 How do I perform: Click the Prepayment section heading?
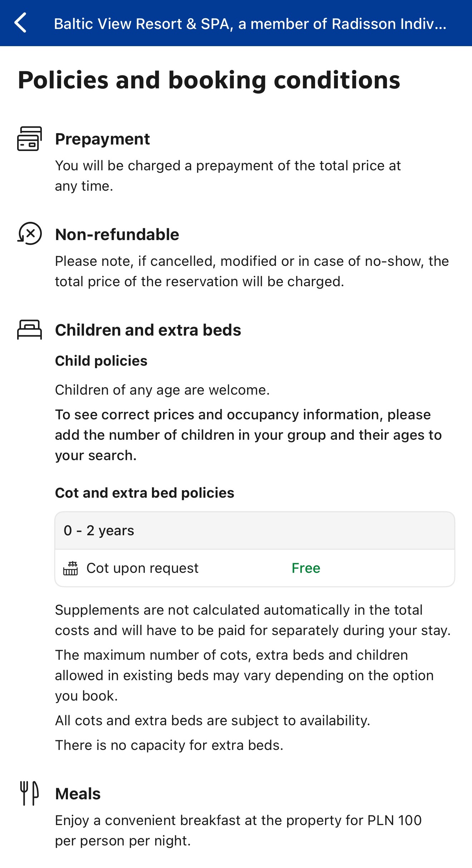point(102,139)
